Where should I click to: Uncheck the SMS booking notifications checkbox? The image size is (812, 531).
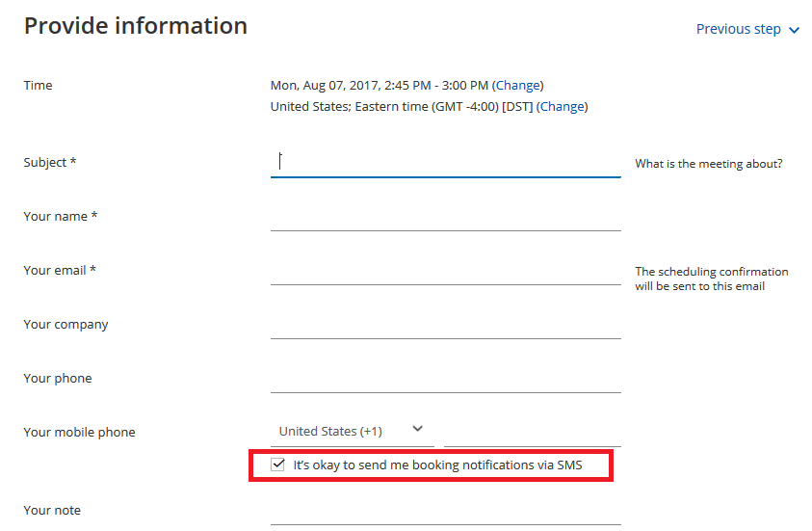(278, 465)
